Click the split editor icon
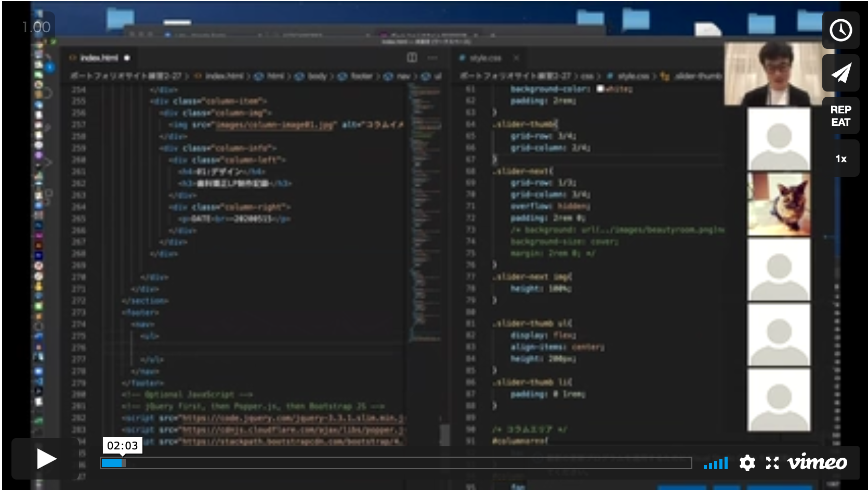The image size is (868, 491). (x=412, y=58)
